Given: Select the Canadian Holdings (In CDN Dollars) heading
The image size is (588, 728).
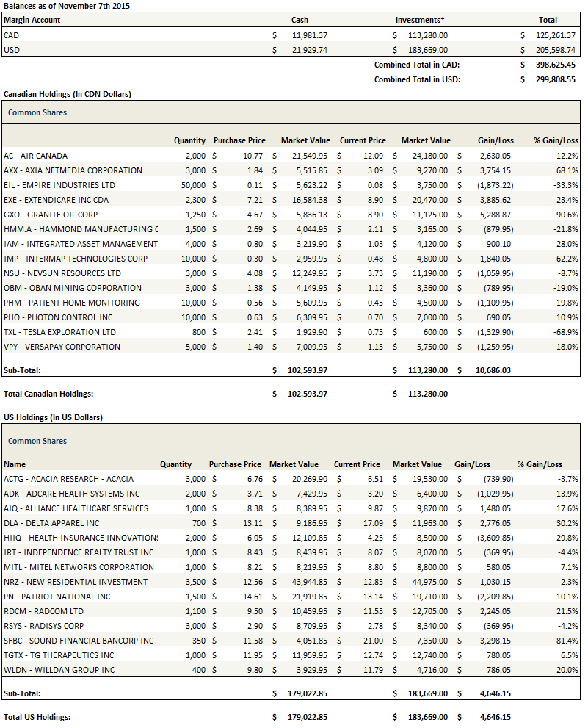Looking at the screenshot, I should click(68, 94).
